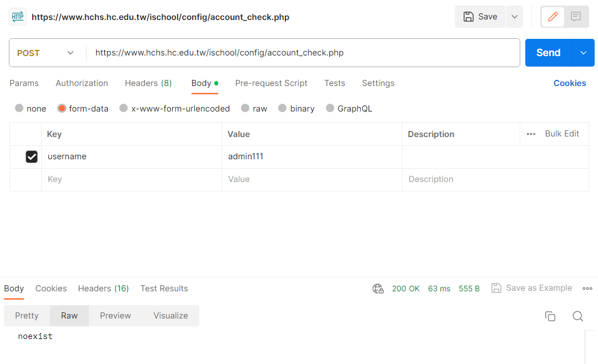Viewport: 598px width, 364px height.
Task: Open the response more options ellipsis
Action: coord(587,289)
